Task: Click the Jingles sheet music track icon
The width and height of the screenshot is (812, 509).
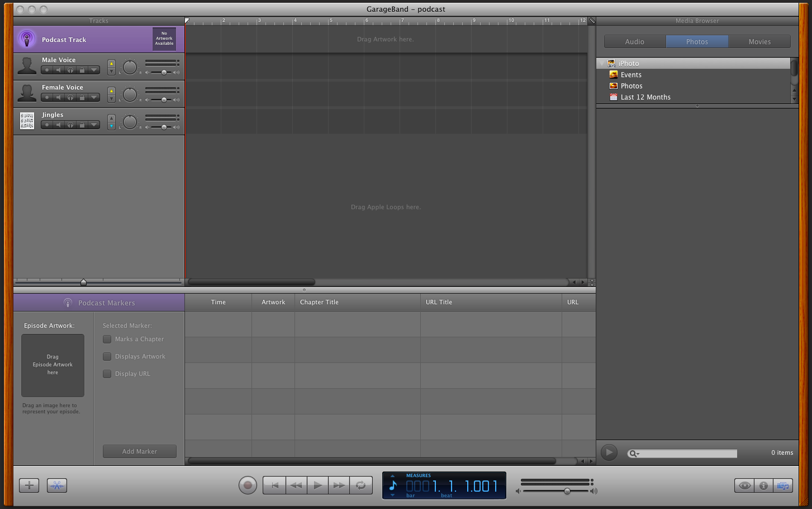Action: pos(27,121)
